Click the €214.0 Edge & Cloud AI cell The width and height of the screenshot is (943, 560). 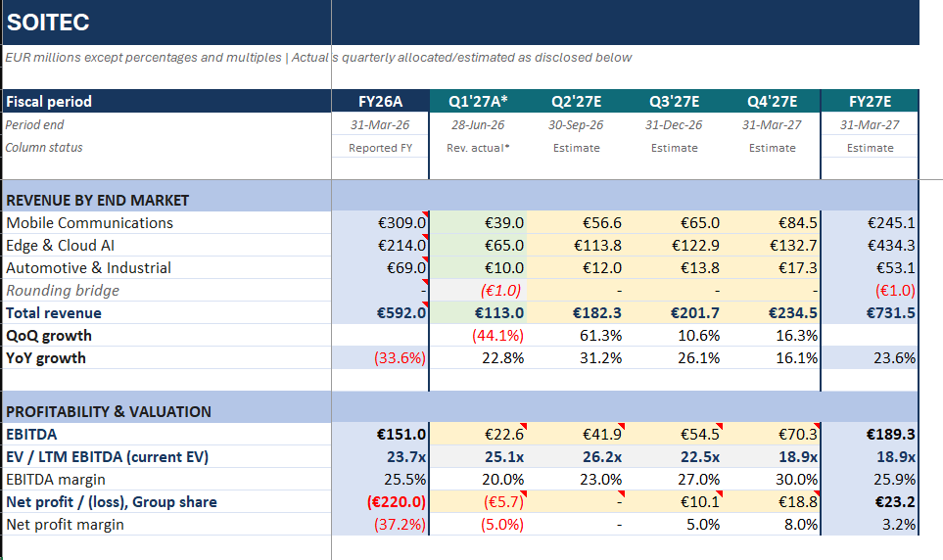[380, 246]
